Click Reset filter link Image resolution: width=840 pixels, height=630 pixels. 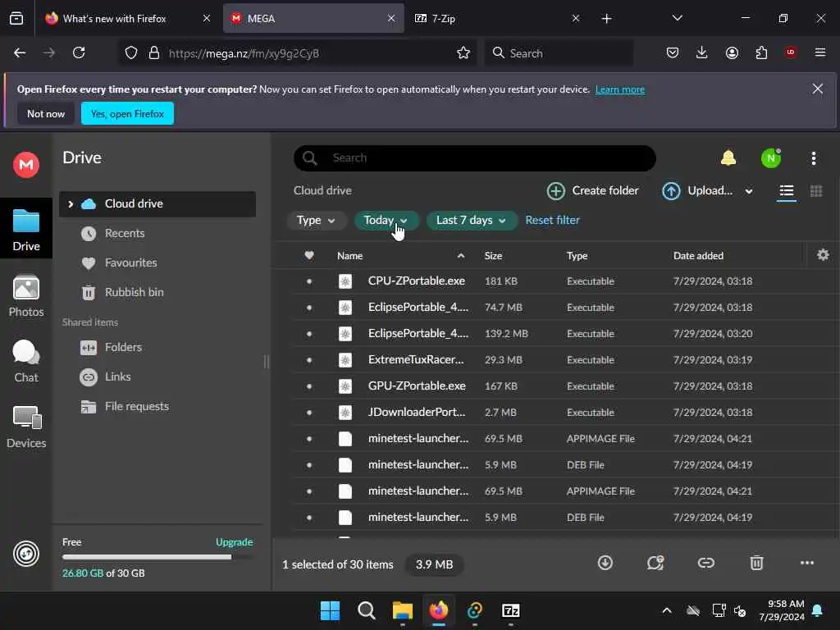coord(552,220)
